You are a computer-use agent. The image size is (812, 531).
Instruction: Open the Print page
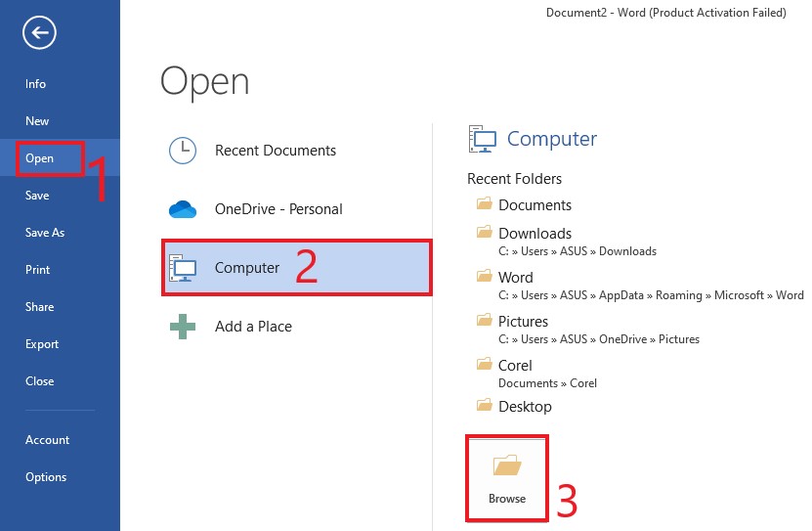(38, 270)
